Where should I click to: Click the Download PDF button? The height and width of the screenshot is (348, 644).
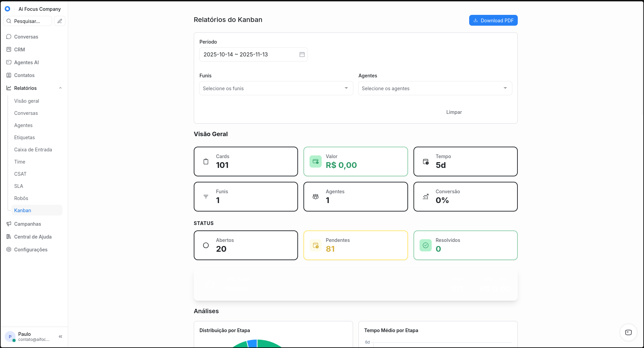[x=493, y=20]
